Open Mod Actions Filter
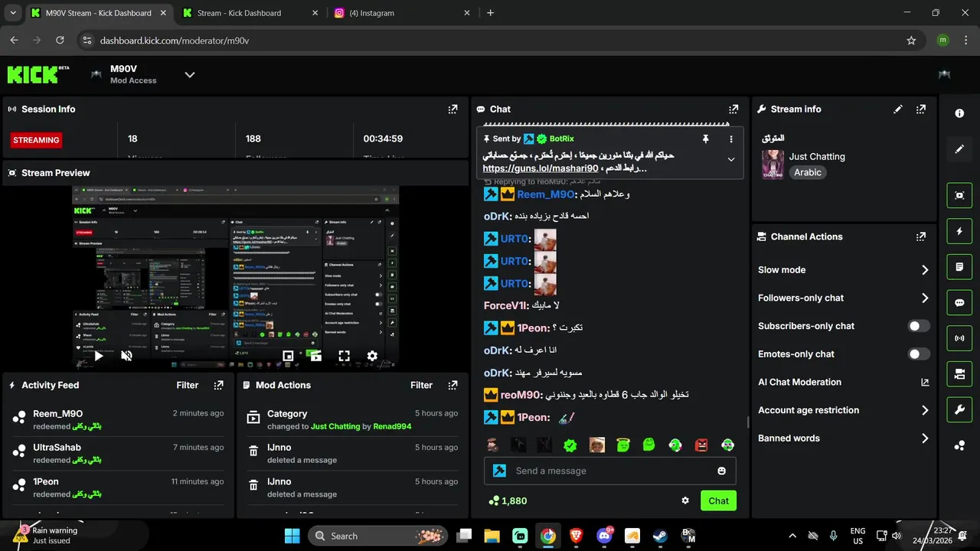Viewport: 980px width, 551px height. click(x=421, y=386)
